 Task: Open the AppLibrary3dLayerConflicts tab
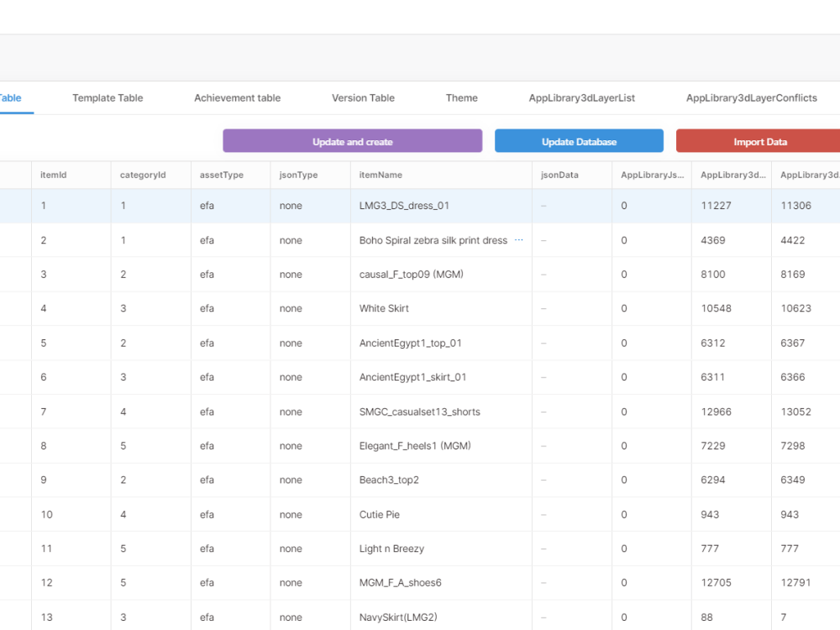coord(751,97)
